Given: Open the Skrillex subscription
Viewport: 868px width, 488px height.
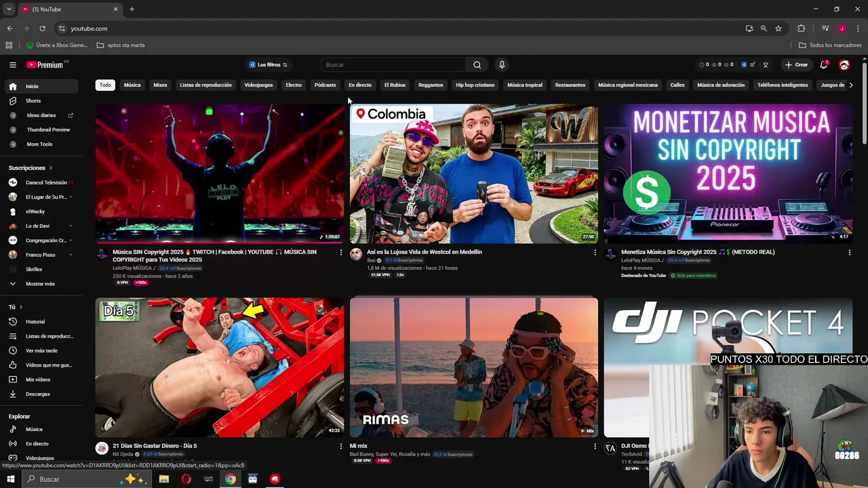Looking at the screenshot, I should pyautogui.click(x=42, y=269).
